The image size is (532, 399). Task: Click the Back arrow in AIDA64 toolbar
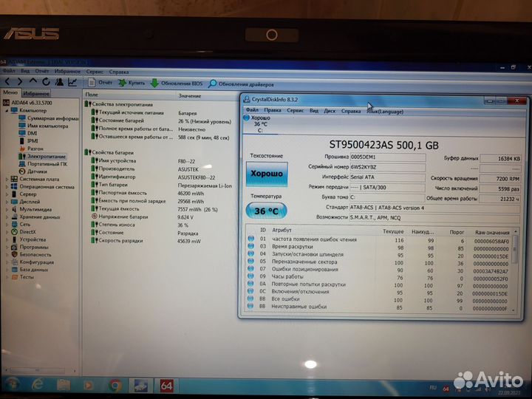[7, 82]
